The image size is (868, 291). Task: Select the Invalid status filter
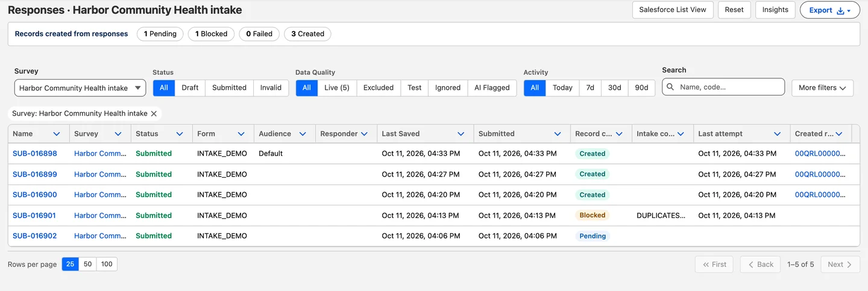(x=271, y=87)
